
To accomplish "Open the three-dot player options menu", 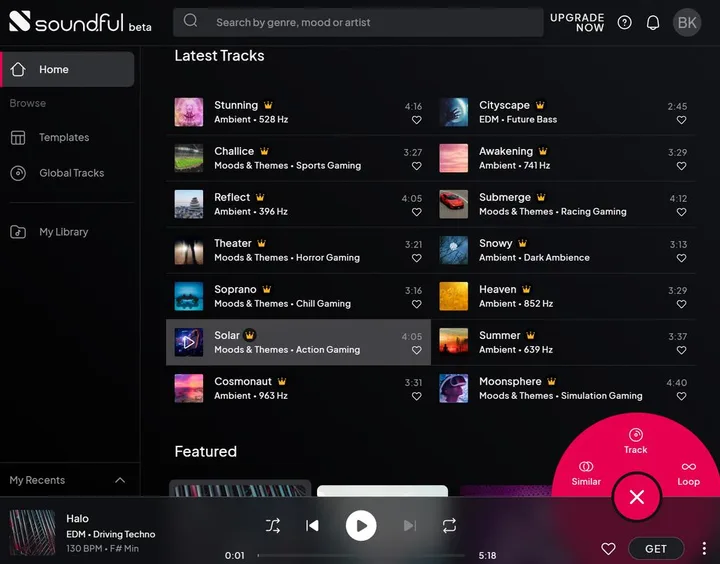I will coord(704,548).
